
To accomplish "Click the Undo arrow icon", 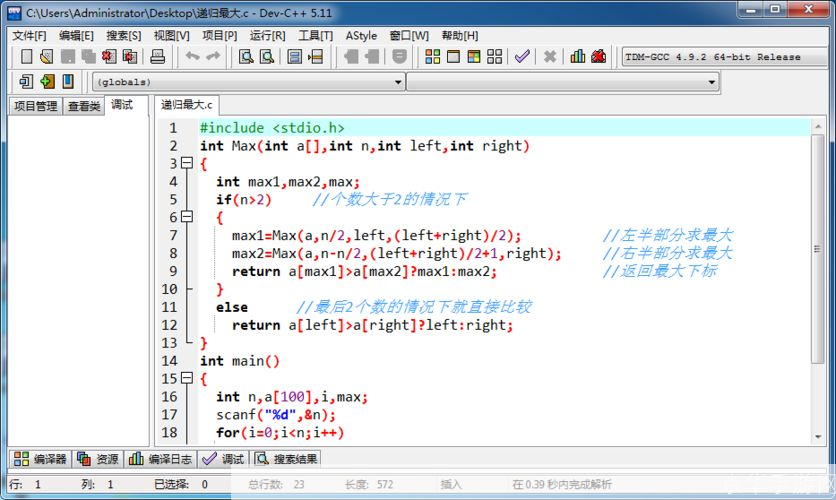I will point(192,56).
